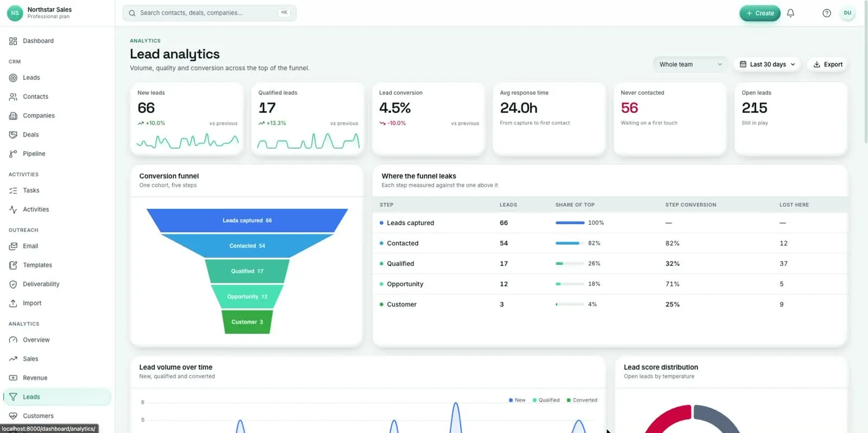Toggle the Converted series in chart legend
The image size is (868, 433).
pyautogui.click(x=582, y=400)
